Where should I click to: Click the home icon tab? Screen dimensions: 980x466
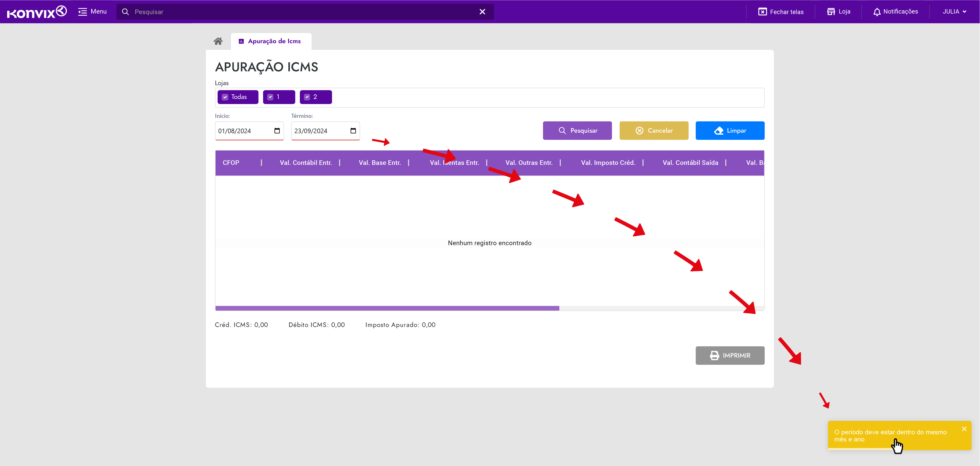click(218, 41)
